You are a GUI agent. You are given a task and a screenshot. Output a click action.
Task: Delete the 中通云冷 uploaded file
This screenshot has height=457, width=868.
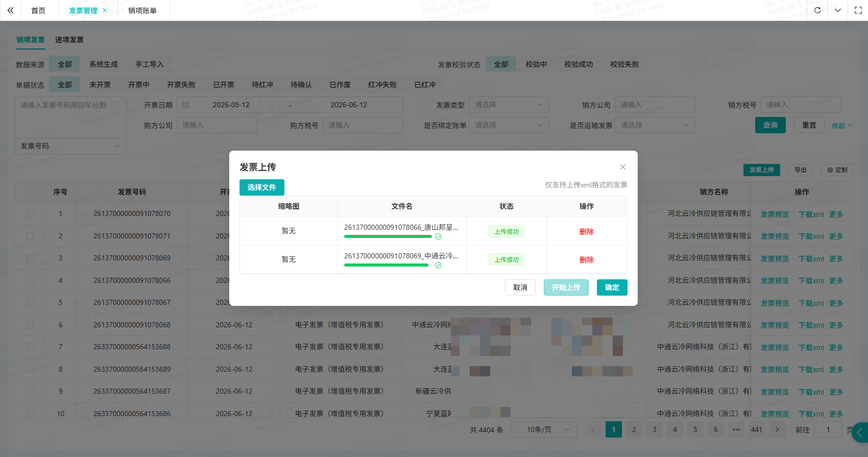click(x=587, y=260)
